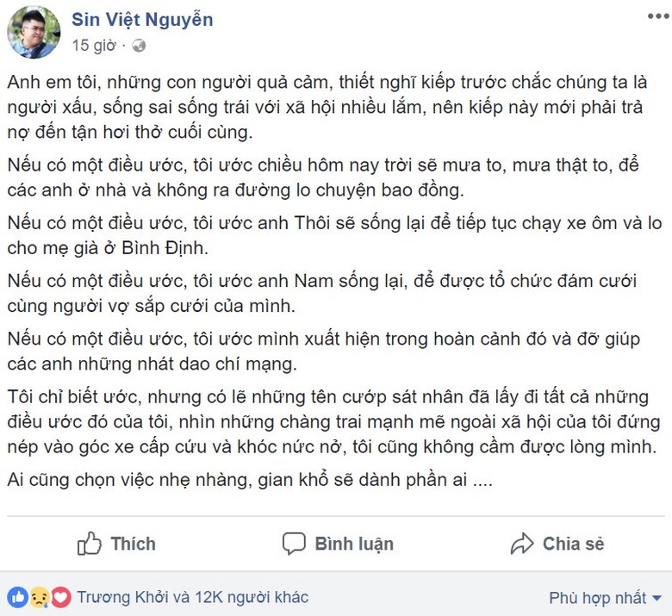This screenshot has width=672, height=616.
Task: Expand the "Phù hợp nhất" comment sorting dropdown
Action: (605, 598)
